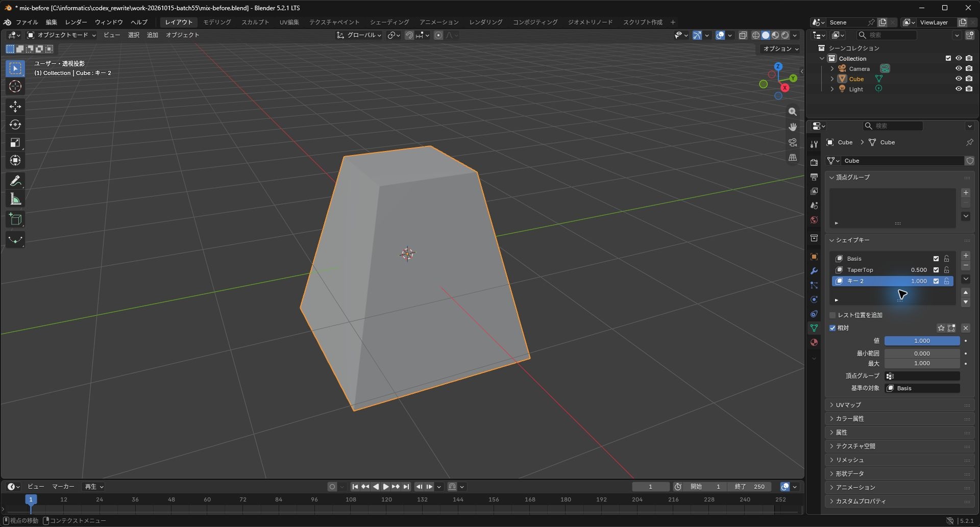Screen dimensions: 980x527
Task: Open the グローバル orientation dropdown
Action: coord(359,35)
